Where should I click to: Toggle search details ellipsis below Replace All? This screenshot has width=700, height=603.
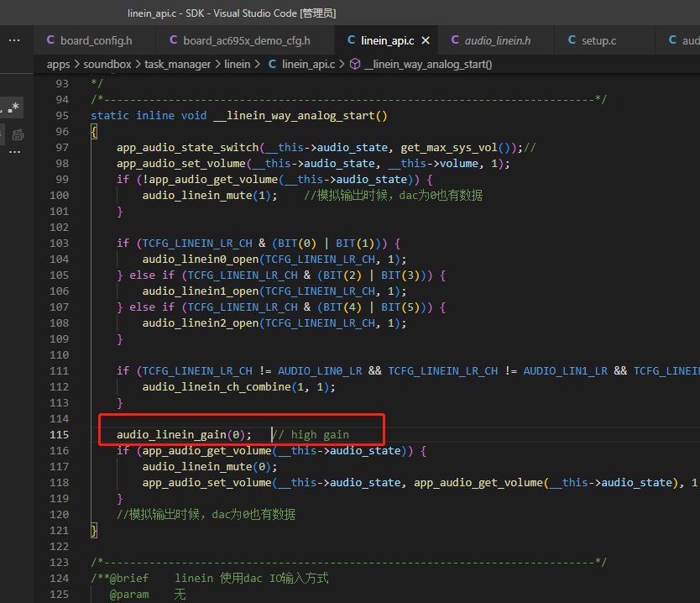pos(15,152)
